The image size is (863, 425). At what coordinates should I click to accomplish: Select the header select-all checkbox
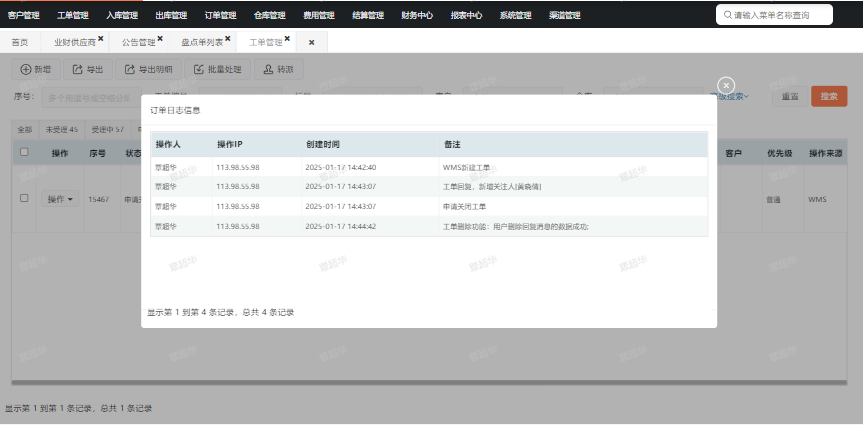click(x=24, y=152)
